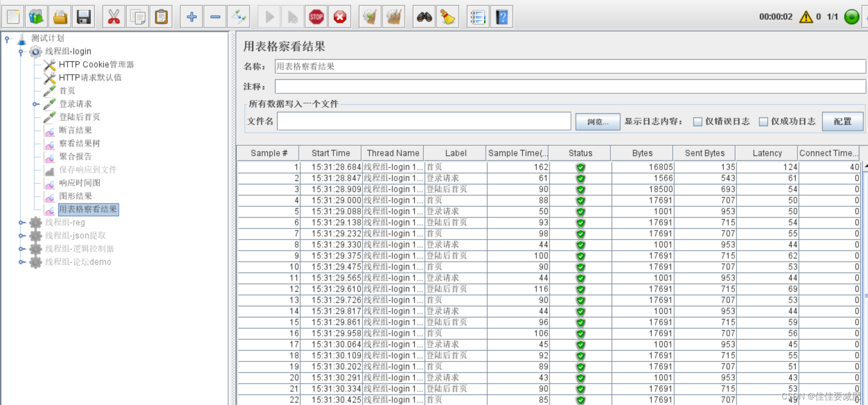
Task: Click the Shutdown red X icon
Action: (340, 17)
